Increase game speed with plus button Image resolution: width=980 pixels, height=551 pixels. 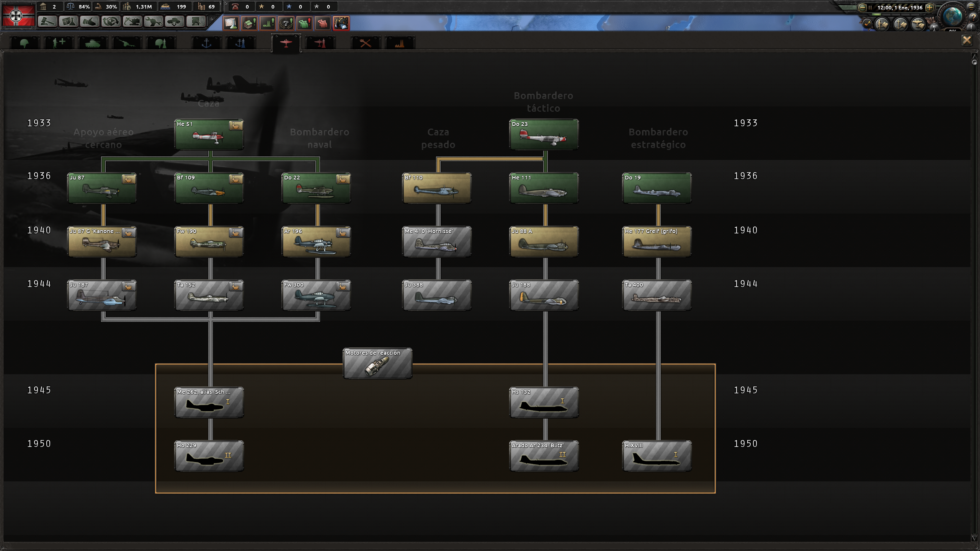click(929, 8)
